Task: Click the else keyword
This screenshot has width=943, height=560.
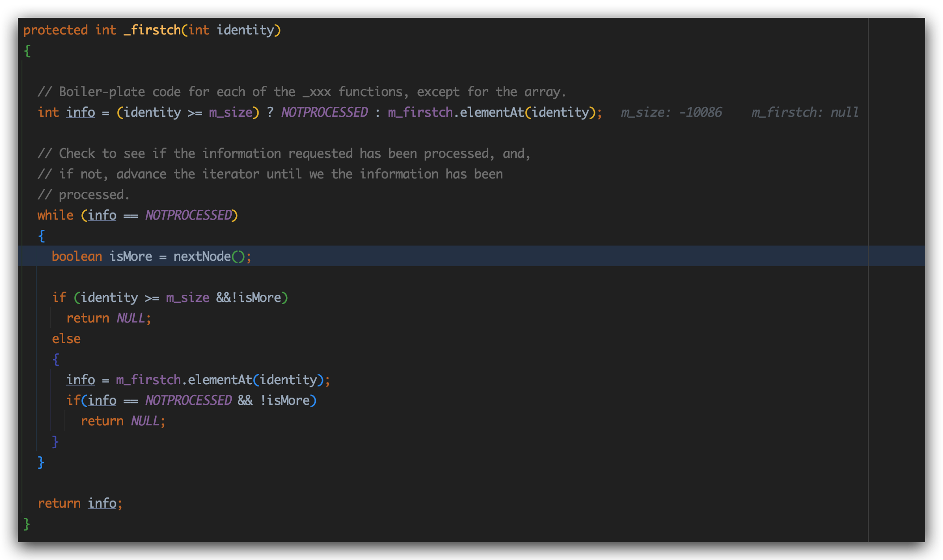Action: (x=66, y=339)
